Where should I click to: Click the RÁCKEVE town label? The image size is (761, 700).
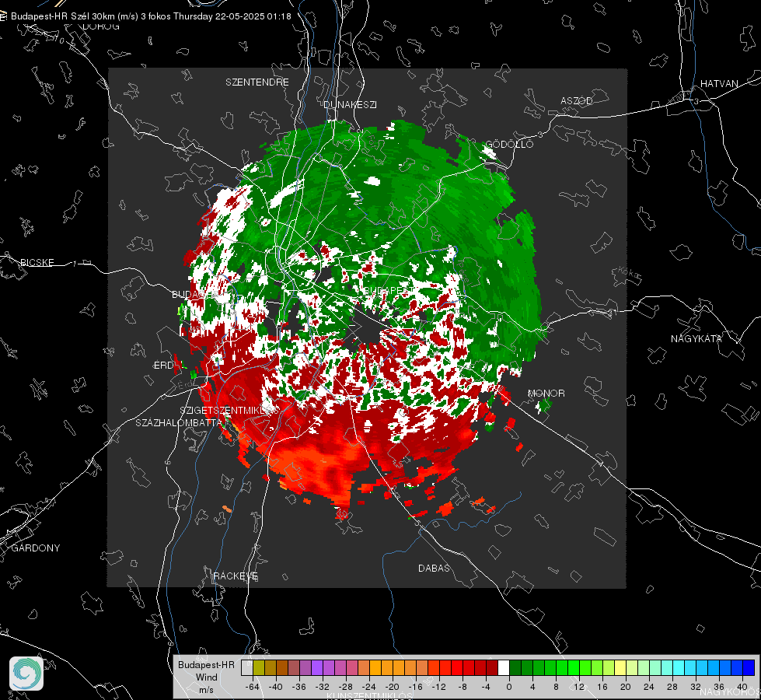coord(236,576)
